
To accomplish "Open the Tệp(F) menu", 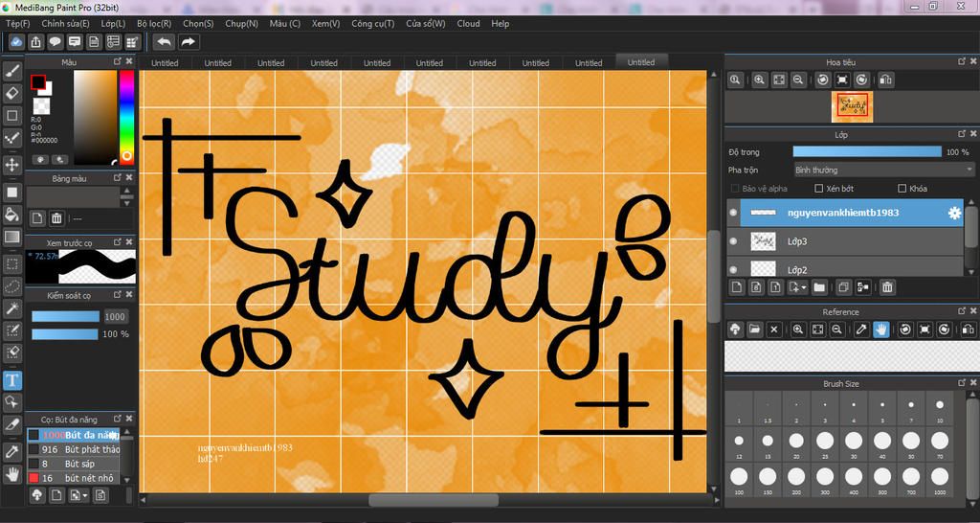I will tap(17, 23).
